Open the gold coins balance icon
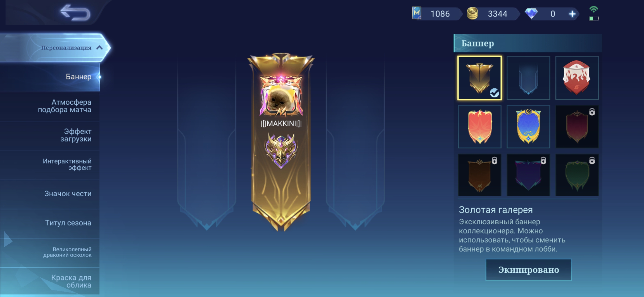This screenshot has height=297, width=644. pyautogui.click(x=472, y=13)
